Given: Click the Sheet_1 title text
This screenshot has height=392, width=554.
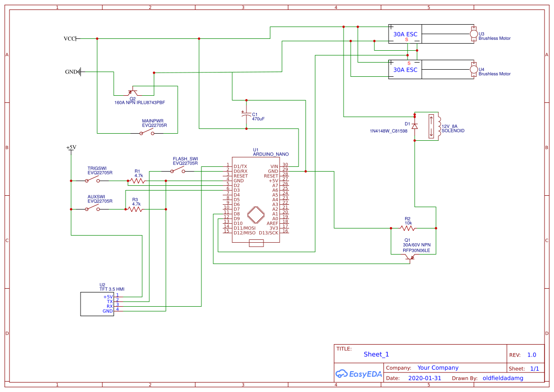Looking at the screenshot, I should click(376, 354).
